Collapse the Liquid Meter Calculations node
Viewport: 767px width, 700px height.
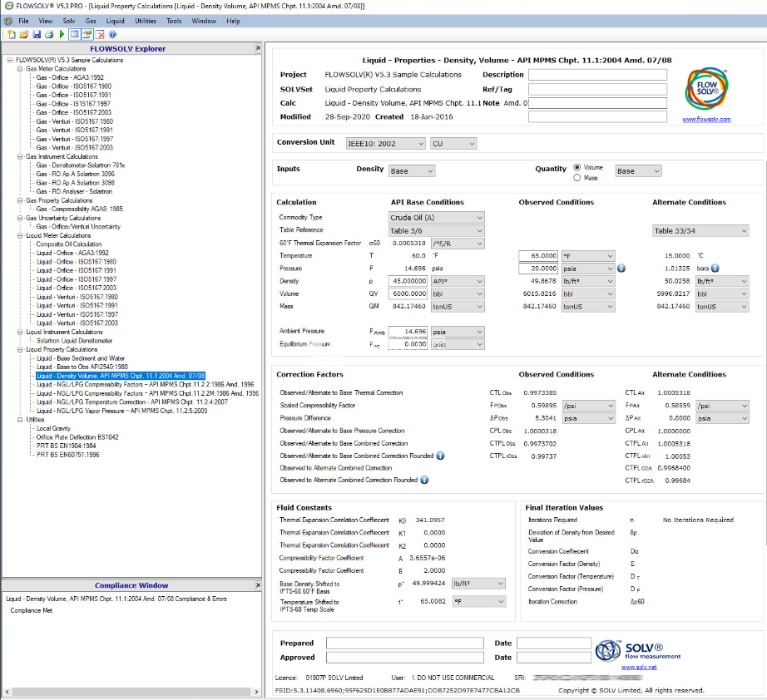[x=20, y=235]
